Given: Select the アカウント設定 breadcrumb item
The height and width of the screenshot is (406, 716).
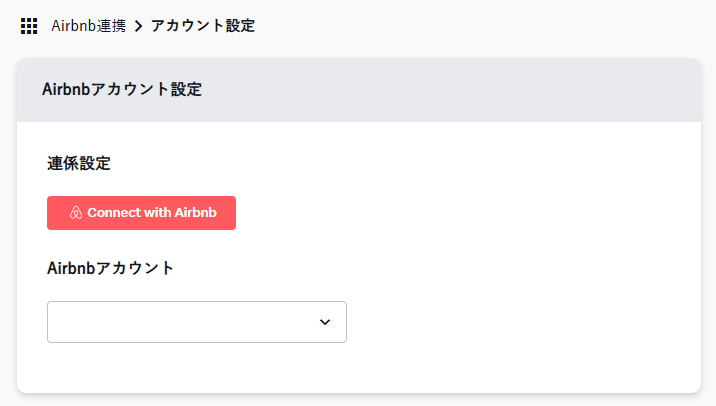Looking at the screenshot, I should [x=203, y=26].
